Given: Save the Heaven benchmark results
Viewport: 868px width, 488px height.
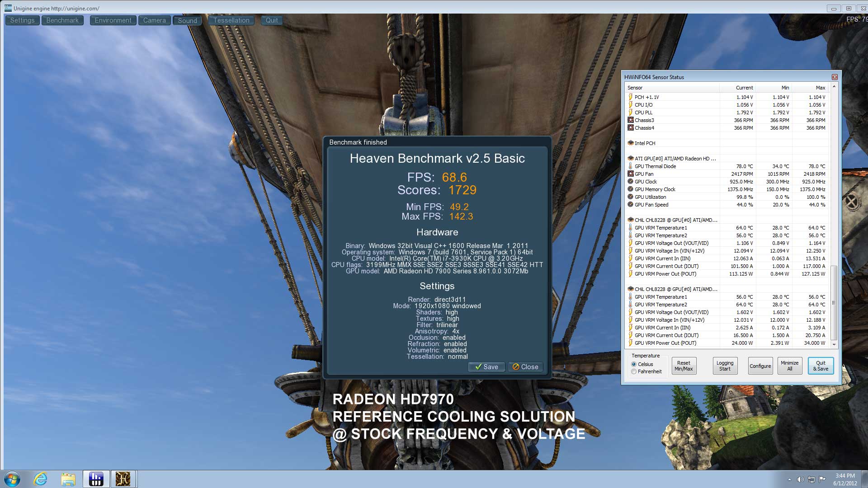Looking at the screenshot, I should click(486, 367).
